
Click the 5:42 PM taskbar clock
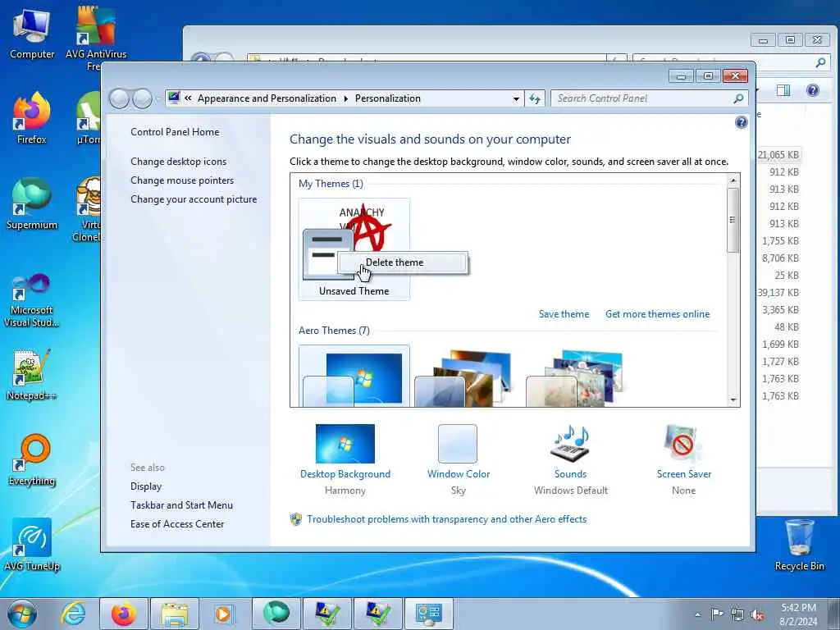[x=799, y=614]
